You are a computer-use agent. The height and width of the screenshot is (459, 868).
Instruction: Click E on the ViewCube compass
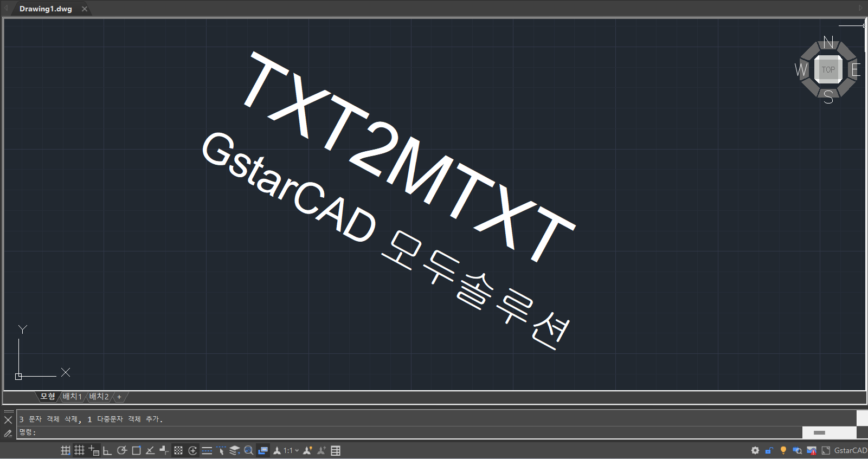[856, 70]
